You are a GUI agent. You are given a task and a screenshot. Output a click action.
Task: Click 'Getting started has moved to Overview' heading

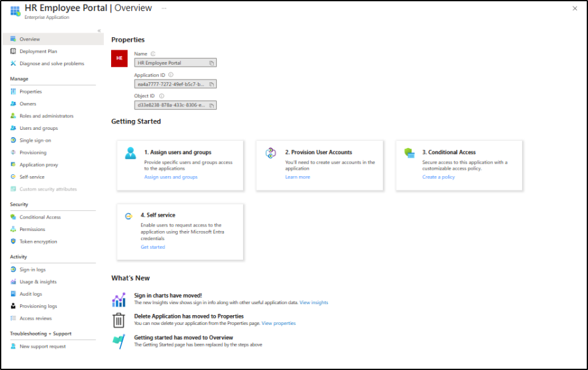(x=184, y=338)
